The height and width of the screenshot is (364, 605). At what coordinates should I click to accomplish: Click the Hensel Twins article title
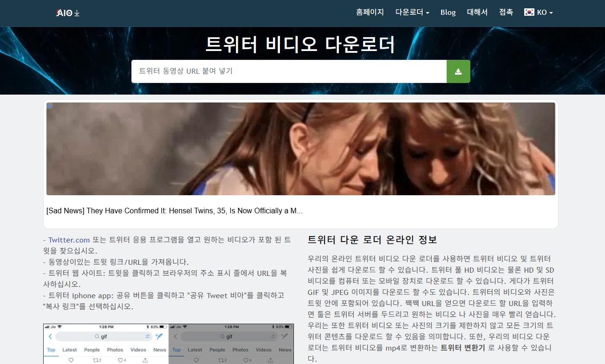pyautogui.click(x=174, y=211)
